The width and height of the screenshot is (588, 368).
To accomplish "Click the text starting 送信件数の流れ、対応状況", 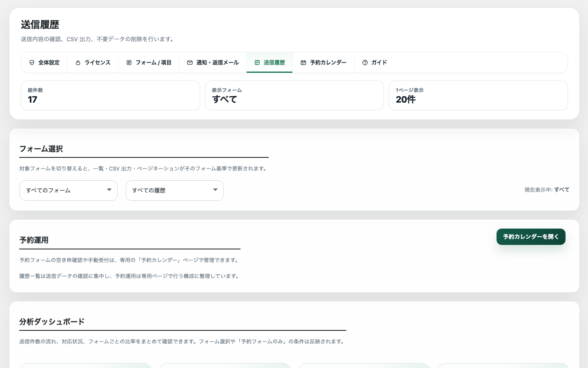I will point(183,341).
